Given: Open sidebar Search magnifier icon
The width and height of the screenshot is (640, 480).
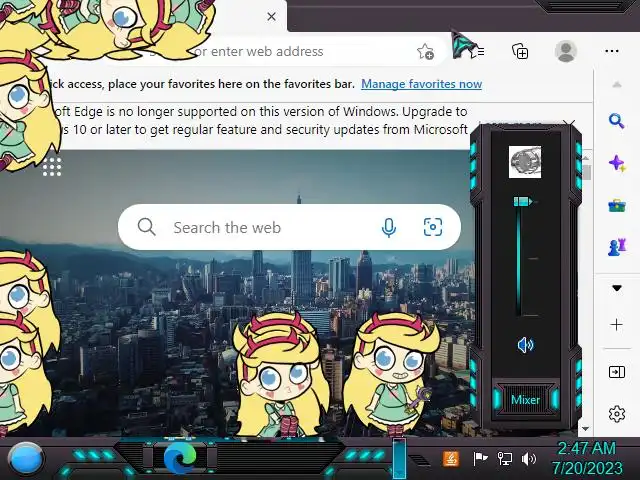Looking at the screenshot, I should [x=616, y=121].
